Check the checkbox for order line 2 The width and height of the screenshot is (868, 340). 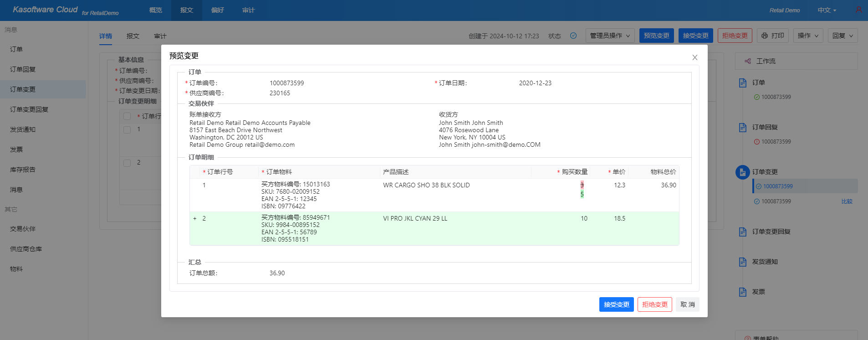pos(127,163)
